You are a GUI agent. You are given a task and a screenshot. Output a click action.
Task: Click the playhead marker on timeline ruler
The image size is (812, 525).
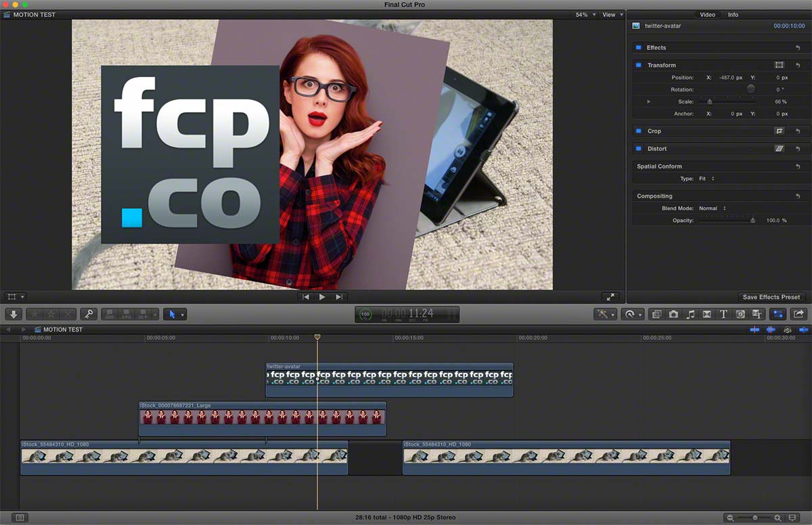317,337
